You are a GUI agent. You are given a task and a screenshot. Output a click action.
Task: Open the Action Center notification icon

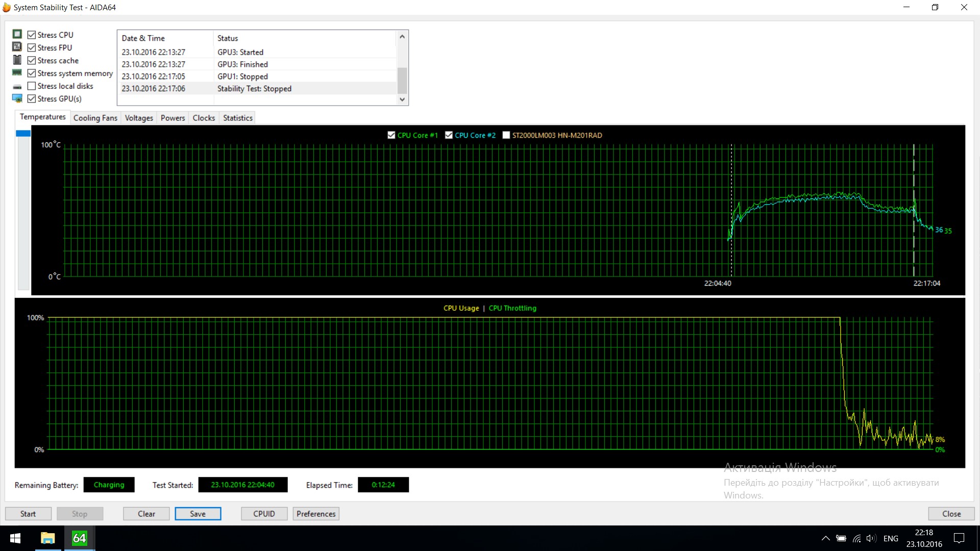(959, 538)
